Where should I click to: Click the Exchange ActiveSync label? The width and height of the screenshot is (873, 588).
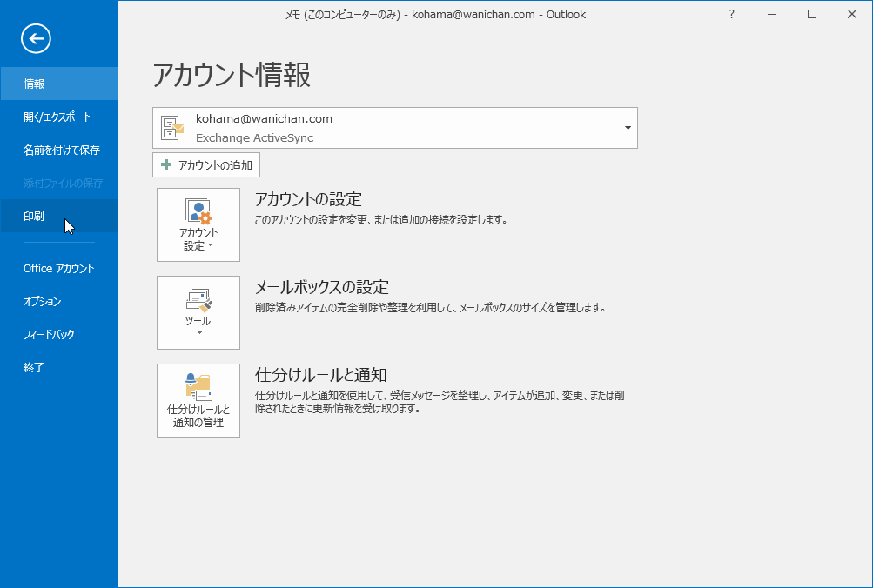pyautogui.click(x=254, y=138)
